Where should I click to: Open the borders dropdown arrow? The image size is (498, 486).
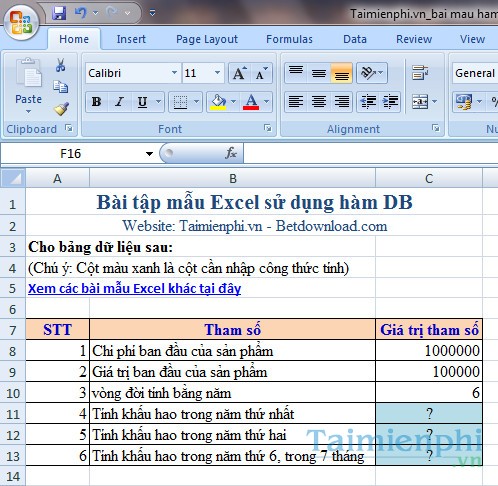coord(197,102)
